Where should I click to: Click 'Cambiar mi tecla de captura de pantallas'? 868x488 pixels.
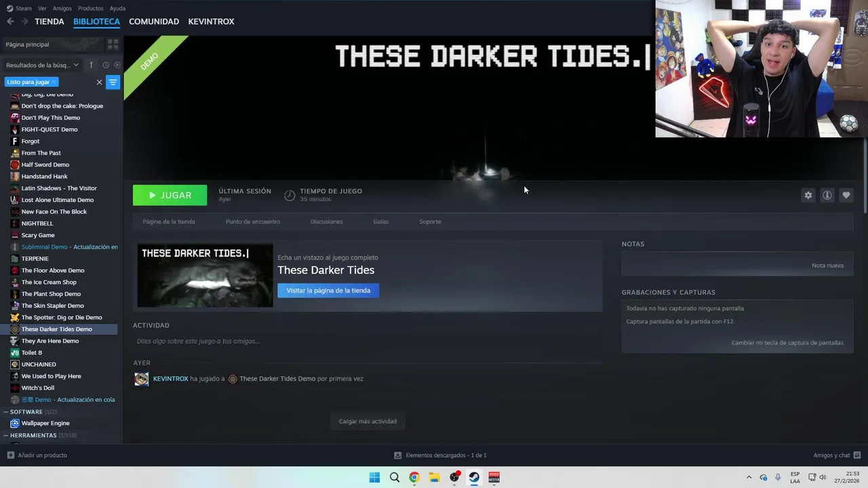pyautogui.click(x=787, y=342)
